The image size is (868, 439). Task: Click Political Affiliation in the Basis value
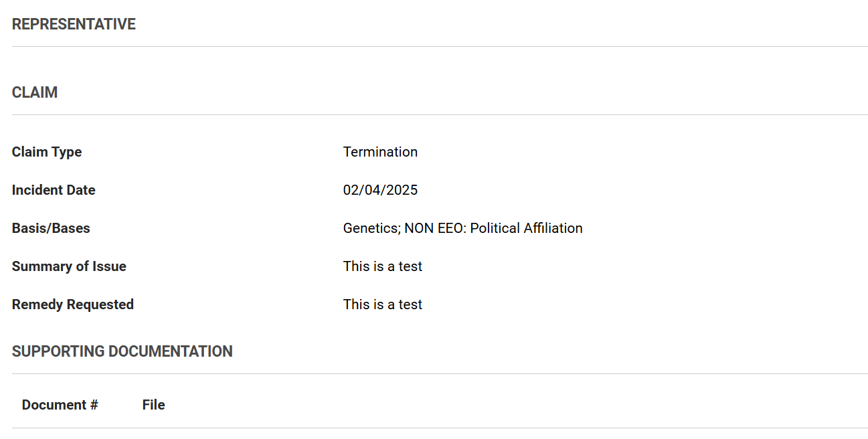[527, 228]
